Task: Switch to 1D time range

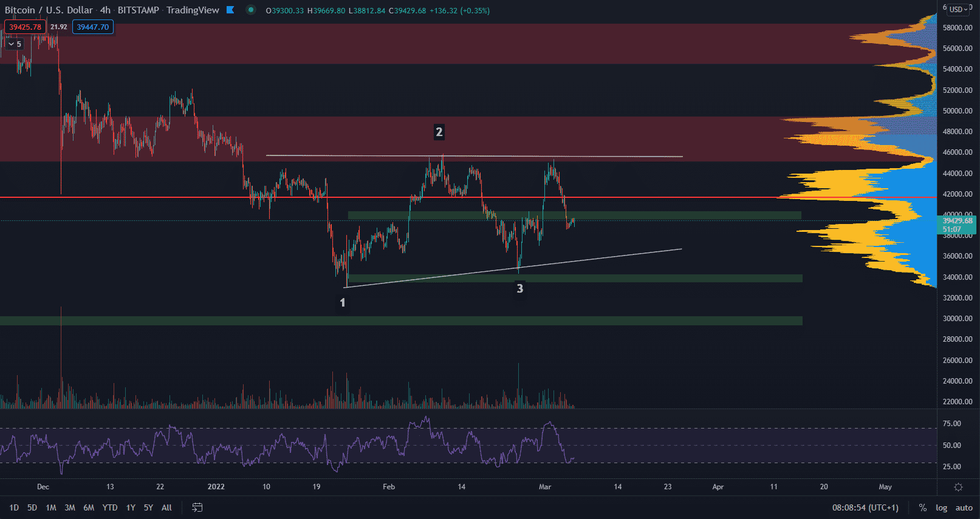Action: pos(14,507)
